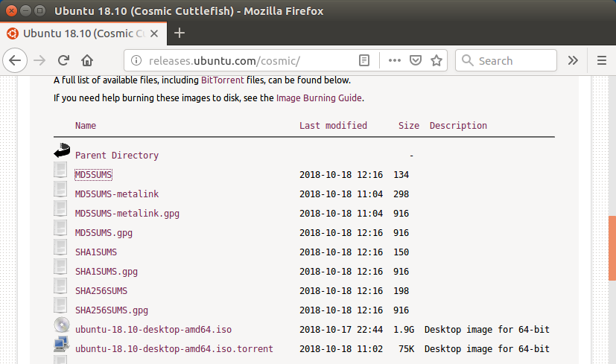Bookmark this page with the star
This screenshot has width=616, height=364.
pyautogui.click(x=436, y=60)
